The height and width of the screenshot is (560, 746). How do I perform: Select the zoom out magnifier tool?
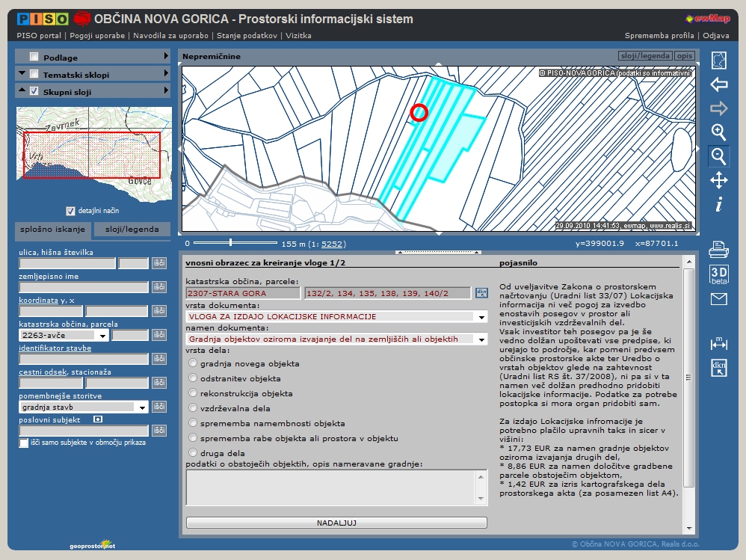[x=718, y=156]
